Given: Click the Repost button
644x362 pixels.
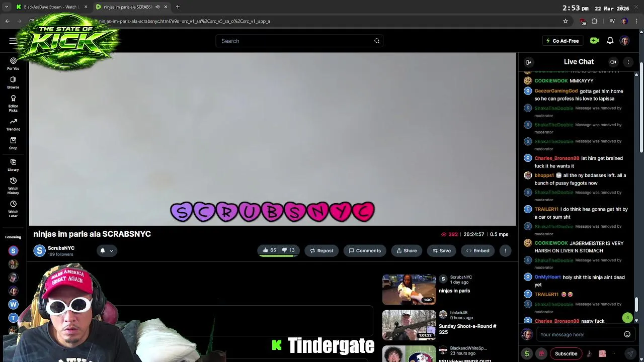Looking at the screenshot, I should (321, 250).
